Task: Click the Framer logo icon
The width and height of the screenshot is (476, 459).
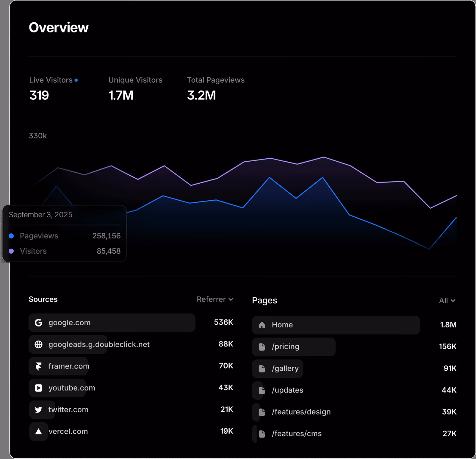Action: coord(38,366)
